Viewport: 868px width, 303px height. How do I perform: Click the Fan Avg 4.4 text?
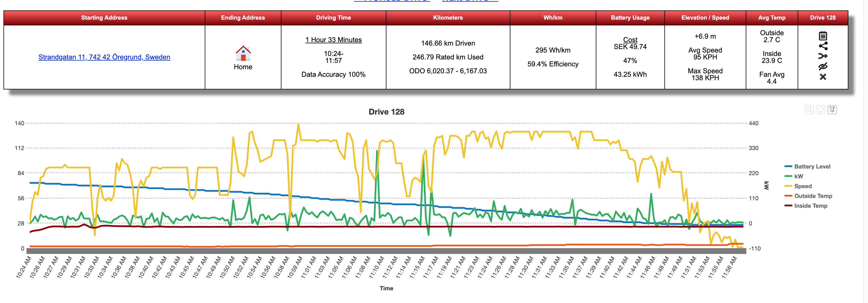772,78
